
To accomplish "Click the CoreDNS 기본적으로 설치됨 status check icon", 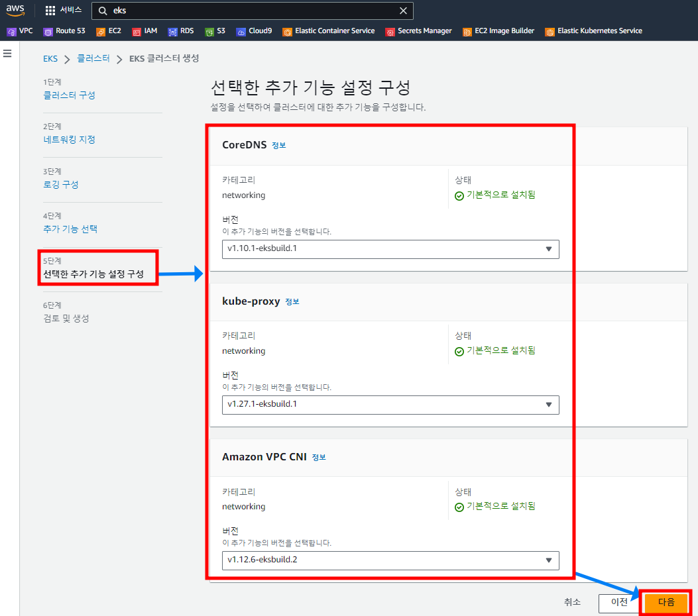I will 459,195.
